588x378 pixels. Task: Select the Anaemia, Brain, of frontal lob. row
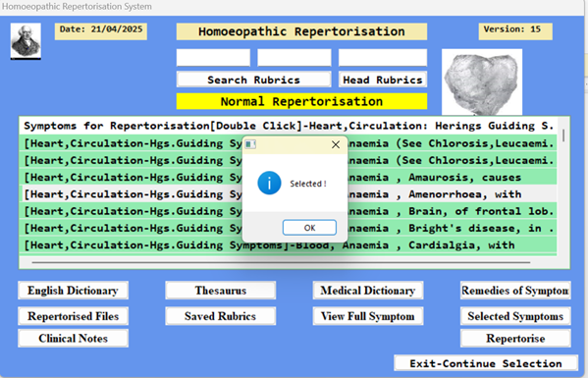coord(289,211)
